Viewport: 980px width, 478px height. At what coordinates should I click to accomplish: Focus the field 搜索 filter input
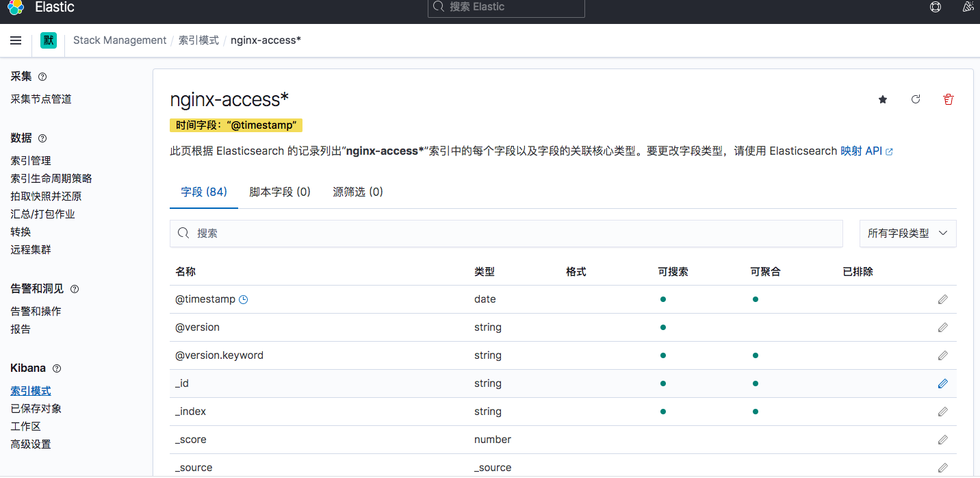[506, 234]
